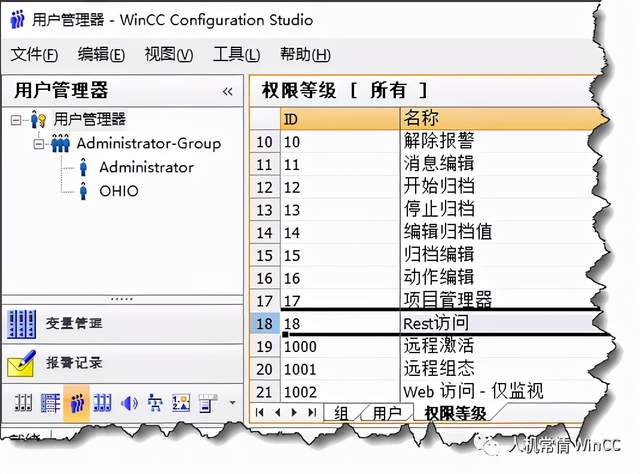Open the 工具(L) menu
This screenshot has width=640, height=474.
point(236,54)
